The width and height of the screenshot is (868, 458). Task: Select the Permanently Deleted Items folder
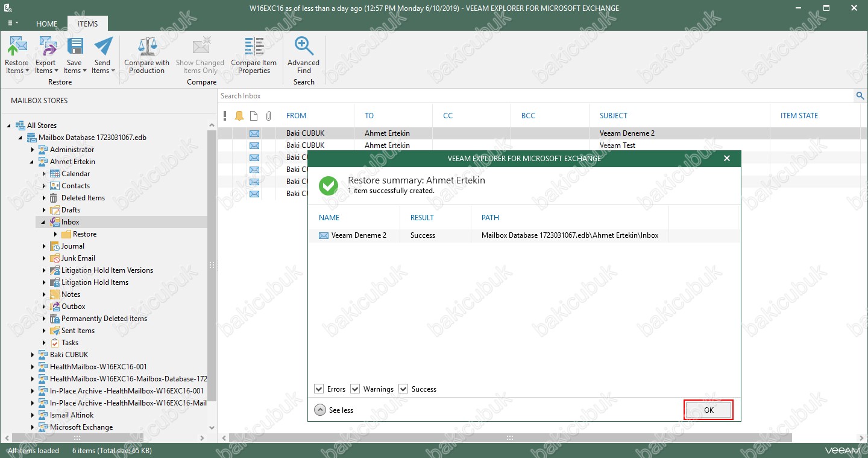104,319
